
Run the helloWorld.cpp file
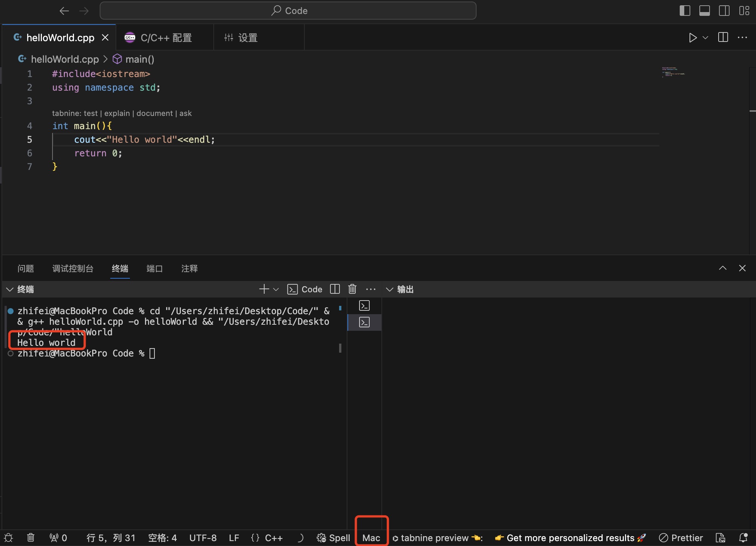point(693,37)
